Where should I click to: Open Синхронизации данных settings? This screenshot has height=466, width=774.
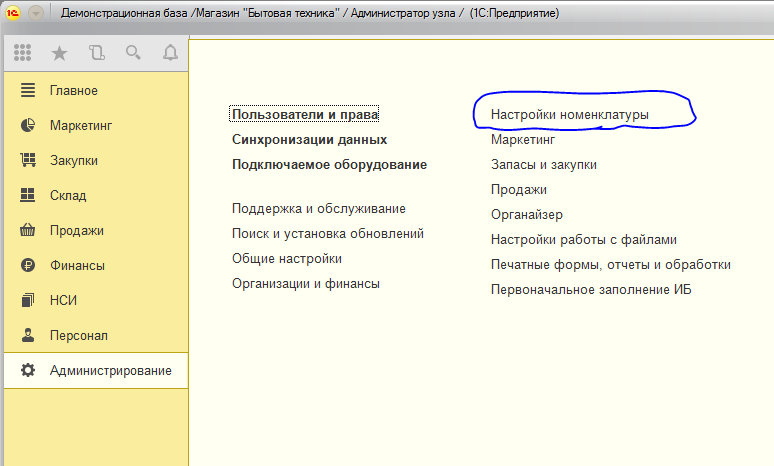pos(310,140)
